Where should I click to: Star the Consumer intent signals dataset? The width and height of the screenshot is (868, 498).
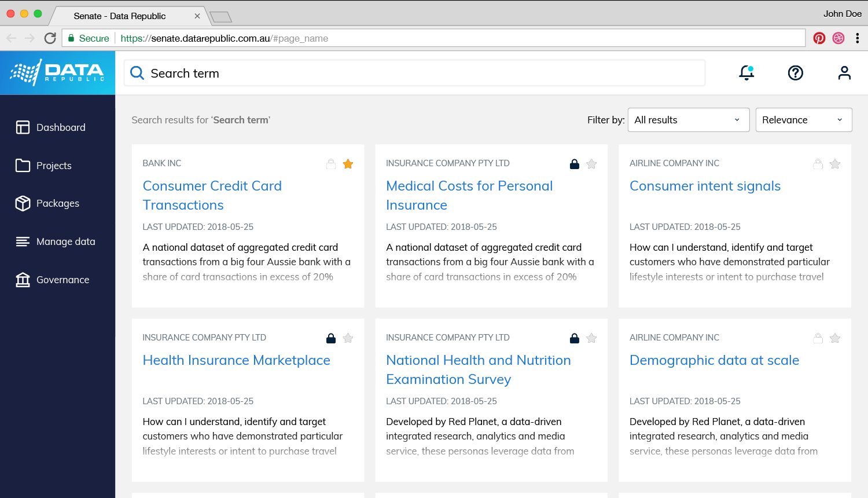point(835,164)
